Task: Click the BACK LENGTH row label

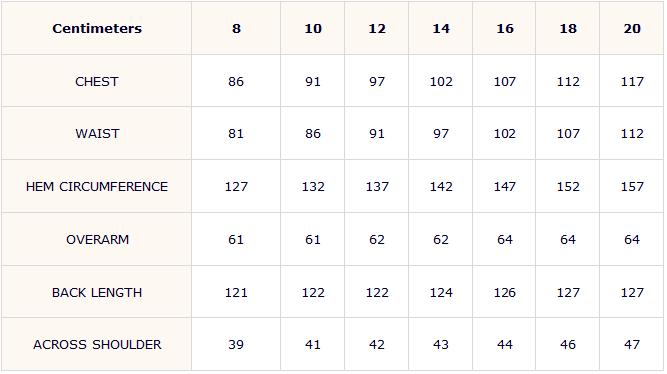Action: point(97,292)
